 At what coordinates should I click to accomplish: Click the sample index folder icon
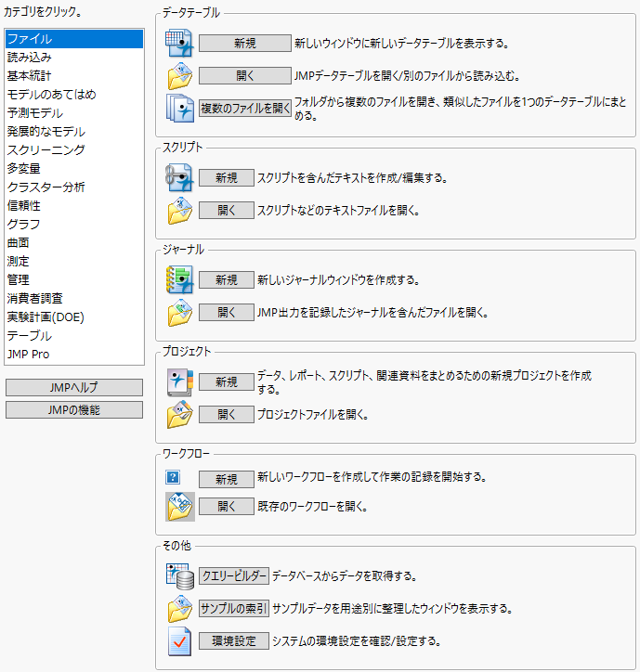click(179, 609)
